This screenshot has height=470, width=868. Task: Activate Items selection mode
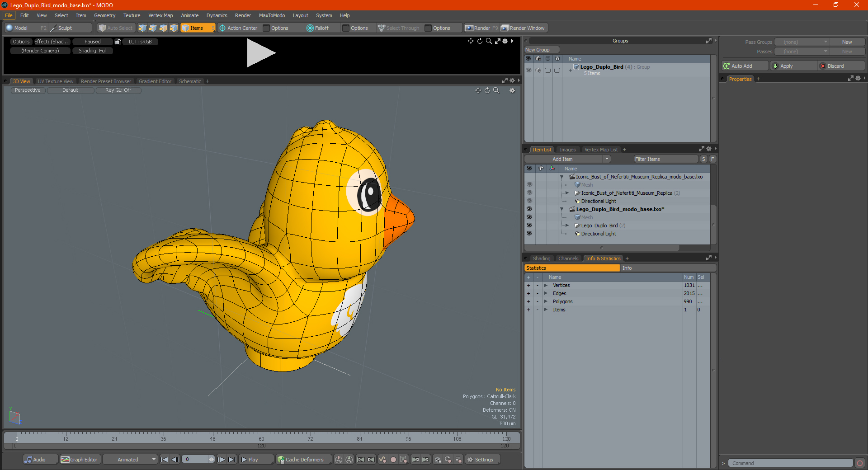click(198, 28)
